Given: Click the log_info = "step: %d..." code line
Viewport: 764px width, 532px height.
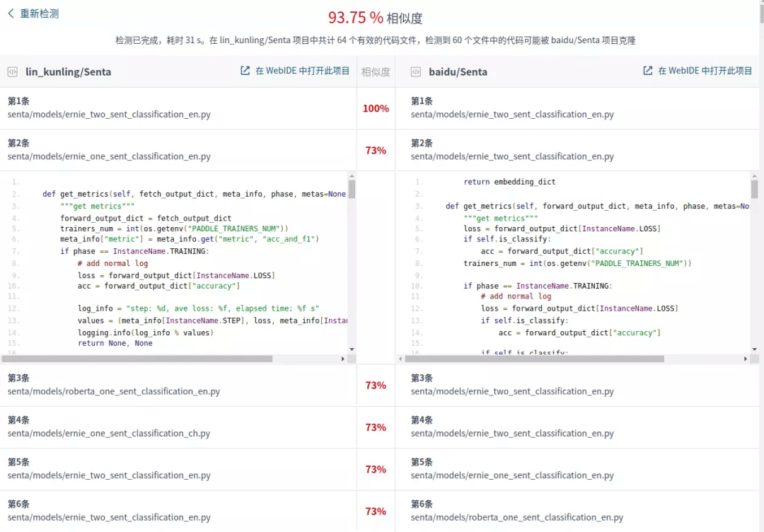Looking at the screenshot, I should (x=198, y=308).
